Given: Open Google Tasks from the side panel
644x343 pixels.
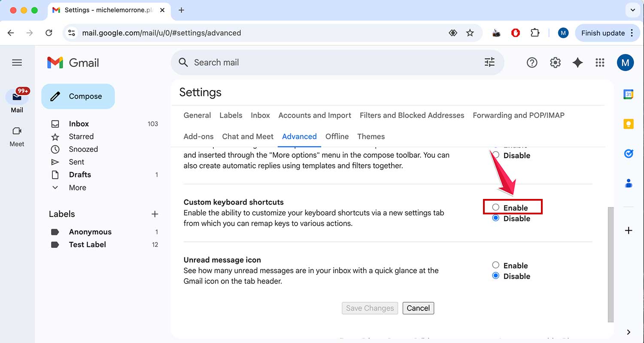Looking at the screenshot, I should click(x=628, y=153).
